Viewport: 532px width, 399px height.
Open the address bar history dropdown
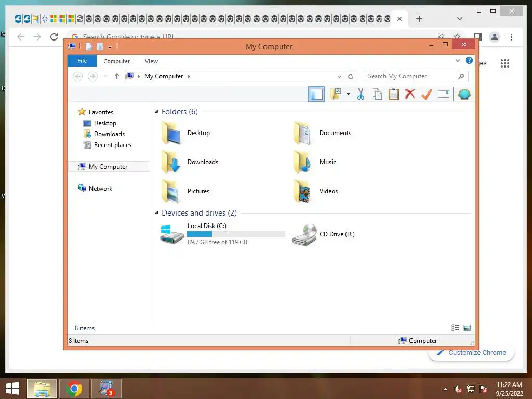click(x=339, y=76)
